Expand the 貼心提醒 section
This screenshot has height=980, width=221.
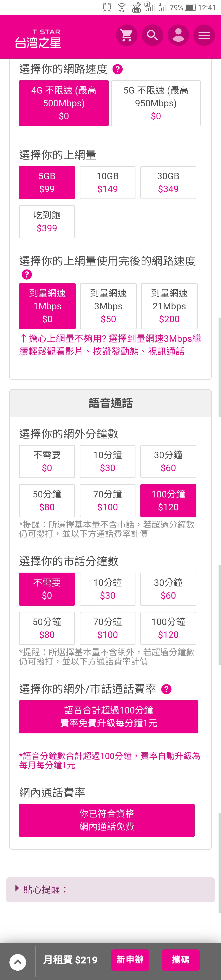click(x=110, y=890)
